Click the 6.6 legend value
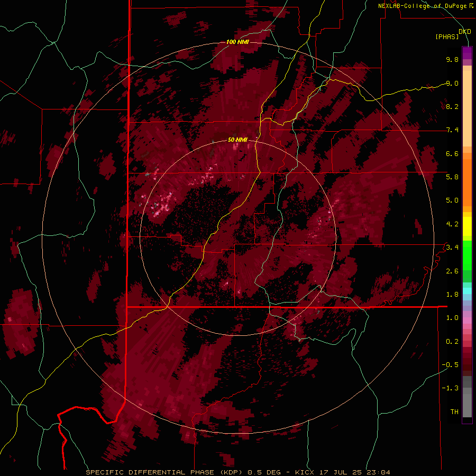Image resolution: width=476 pixels, height=476 pixels. 452,153
